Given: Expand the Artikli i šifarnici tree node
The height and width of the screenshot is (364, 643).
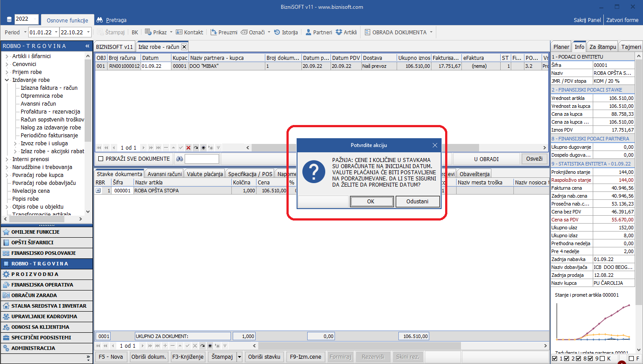Looking at the screenshot, I should point(7,56).
